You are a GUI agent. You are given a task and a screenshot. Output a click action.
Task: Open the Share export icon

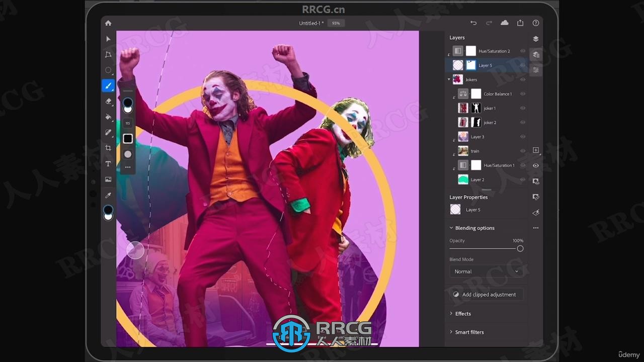520,23
